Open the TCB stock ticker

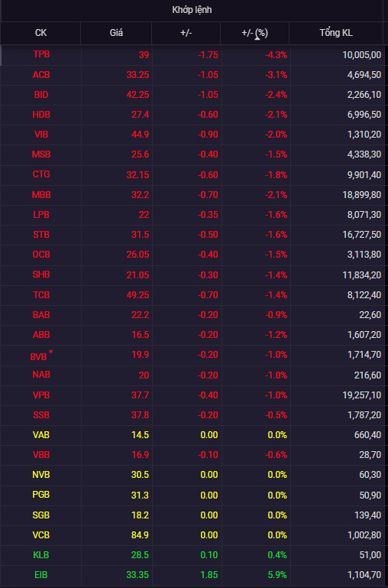click(41, 295)
